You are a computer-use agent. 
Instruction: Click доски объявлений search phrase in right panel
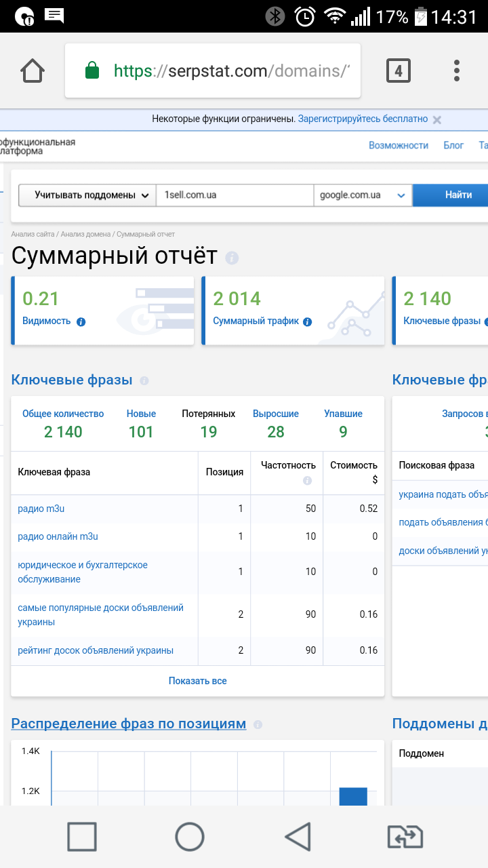tap(443, 551)
